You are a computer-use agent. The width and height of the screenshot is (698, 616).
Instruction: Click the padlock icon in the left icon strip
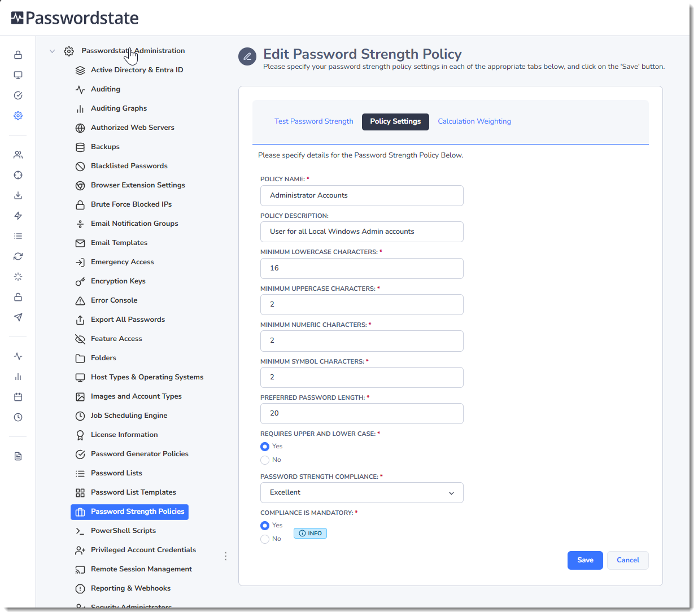(x=18, y=55)
